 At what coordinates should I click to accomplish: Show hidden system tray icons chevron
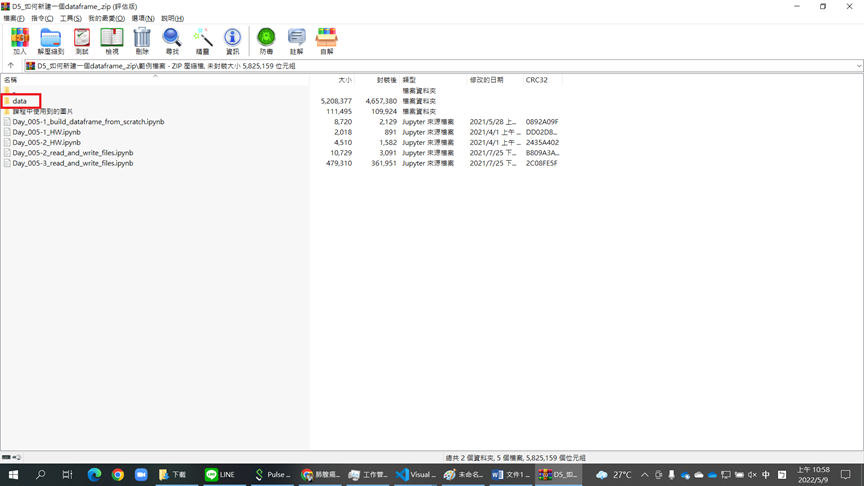[x=644, y=474]
